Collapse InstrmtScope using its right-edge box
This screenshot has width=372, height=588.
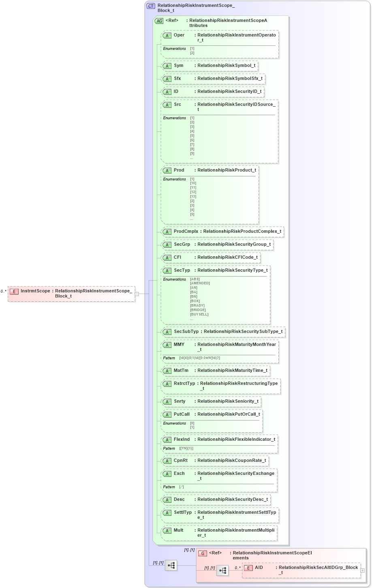pyautogui.click(x=138, y=293)
